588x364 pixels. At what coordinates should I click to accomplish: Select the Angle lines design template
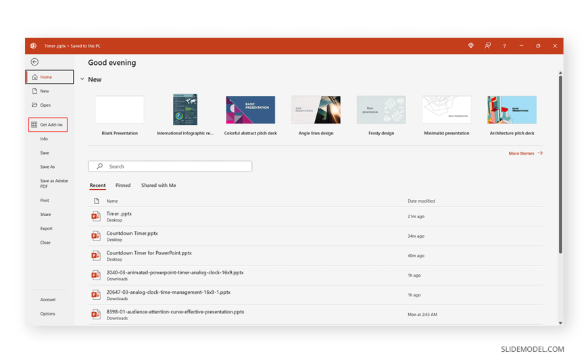point(316,110)
